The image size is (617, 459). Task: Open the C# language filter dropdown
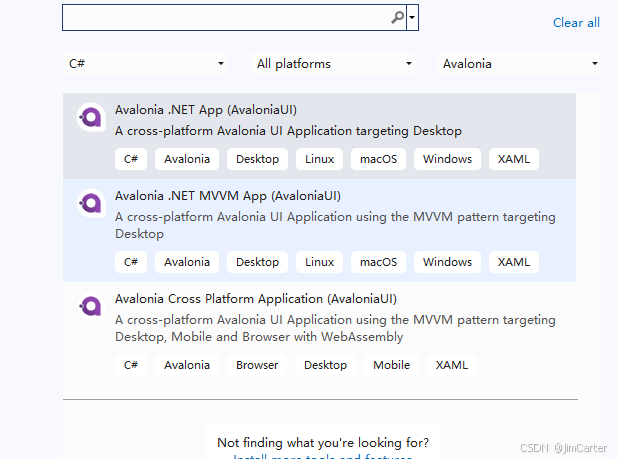(145, 63)
